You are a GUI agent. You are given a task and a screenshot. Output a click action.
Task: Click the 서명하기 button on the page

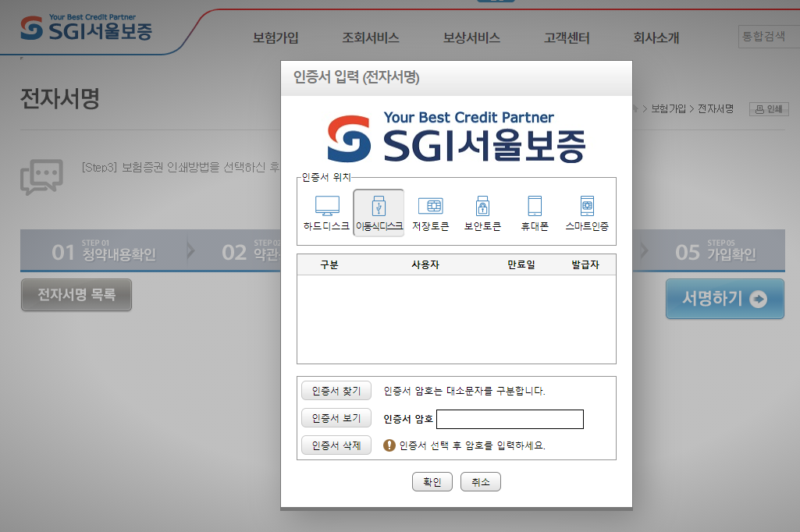coord(724,299)
